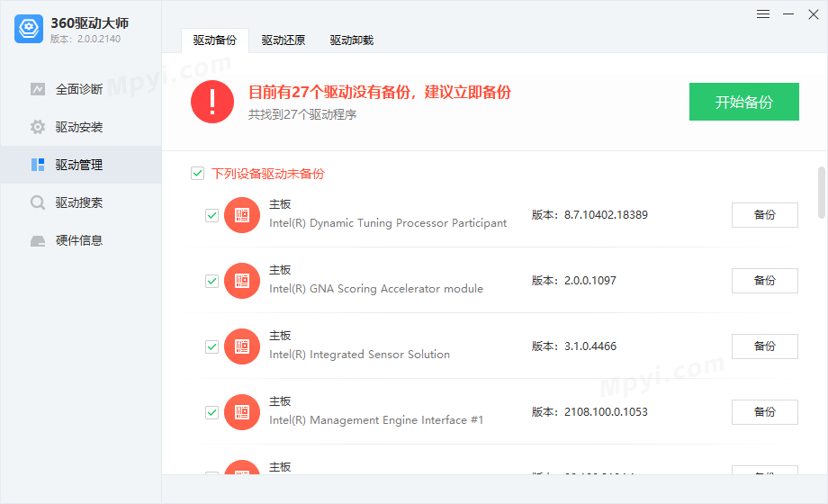Click the 驱动安装 gear icon in sidebar
The width and height of the screenshot is (828, 504).
coord(38,127)
